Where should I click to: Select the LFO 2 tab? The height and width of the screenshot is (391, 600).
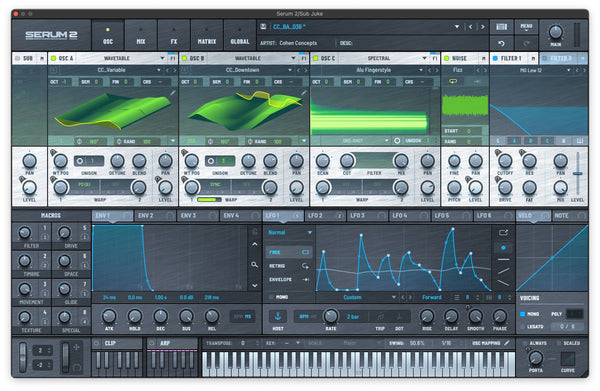click(325, 216)
